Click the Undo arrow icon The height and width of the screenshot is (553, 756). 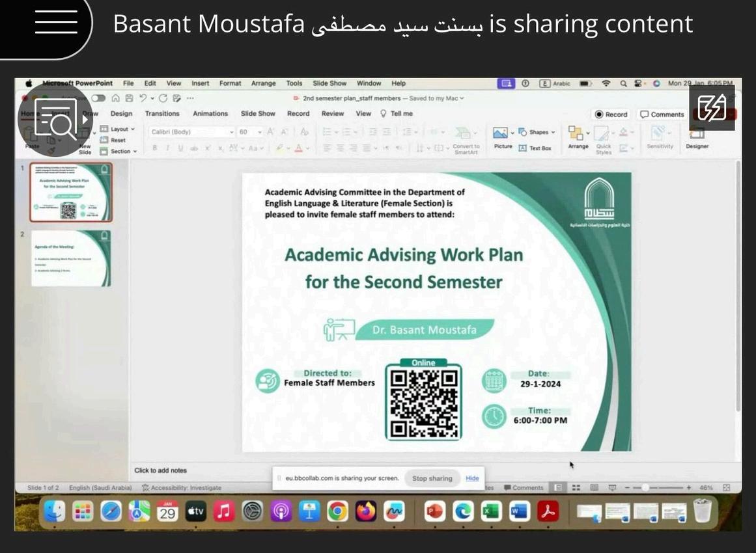143,98
